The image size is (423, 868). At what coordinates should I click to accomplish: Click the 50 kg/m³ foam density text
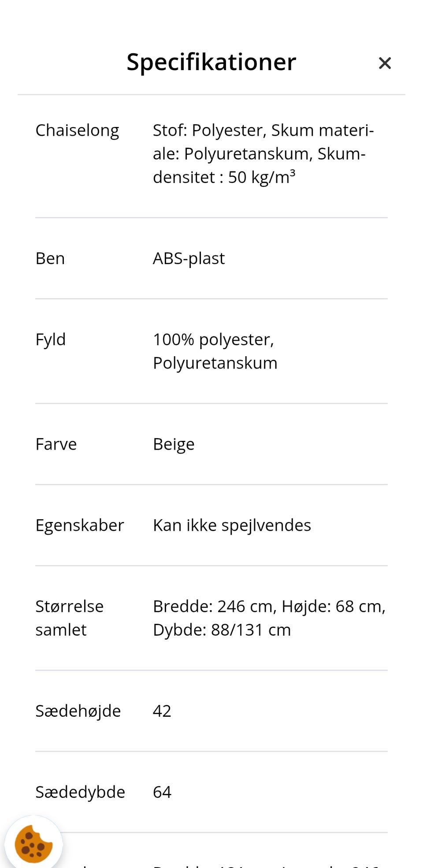[261, 177]
